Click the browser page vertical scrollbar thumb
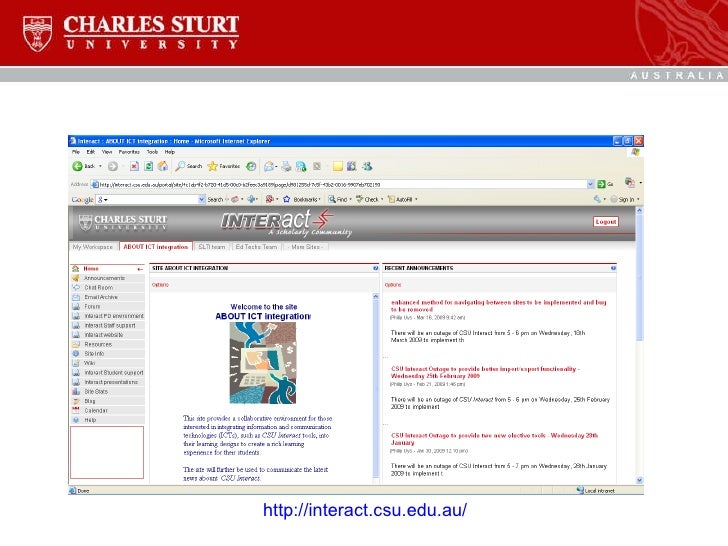This screenshot has height=546, width=728. (639, 276)
